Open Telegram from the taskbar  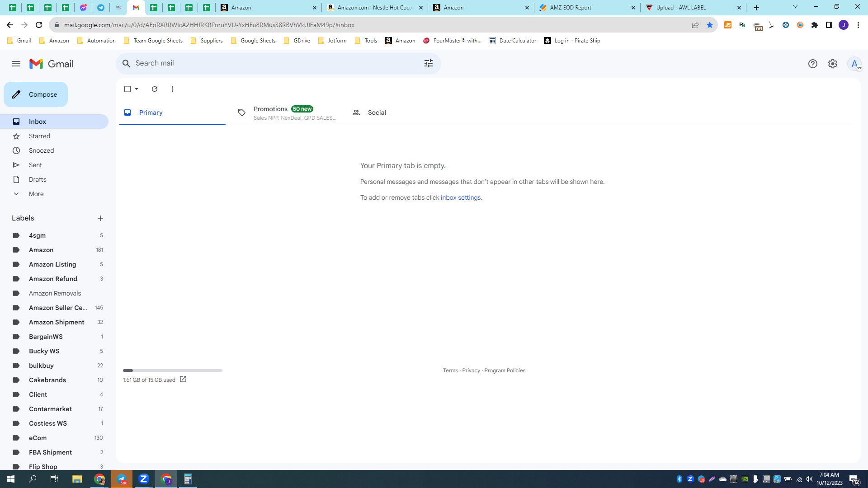click(x=122, y=479)
